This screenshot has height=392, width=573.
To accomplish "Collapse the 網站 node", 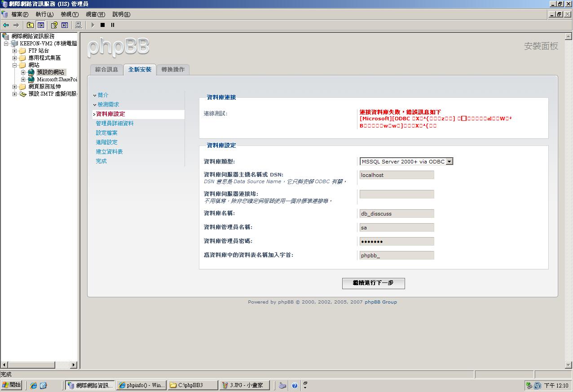I will click(15, 65).
